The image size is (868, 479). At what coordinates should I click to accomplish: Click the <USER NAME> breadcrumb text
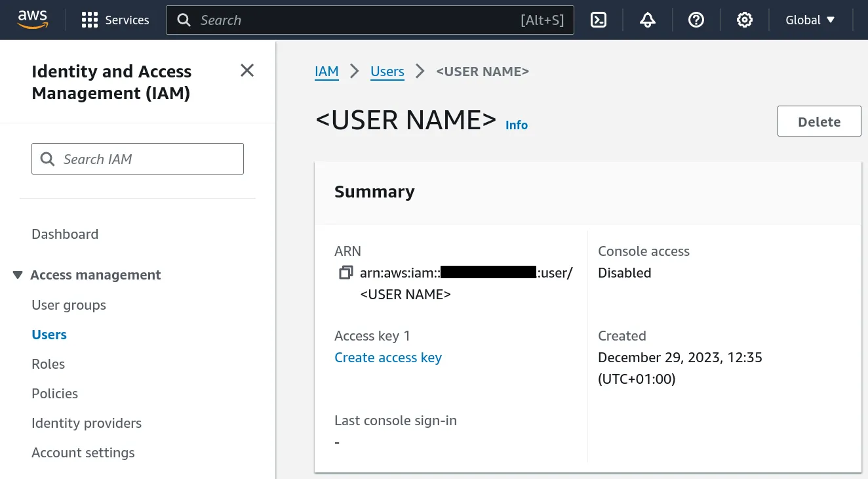(x=483, y=72)
